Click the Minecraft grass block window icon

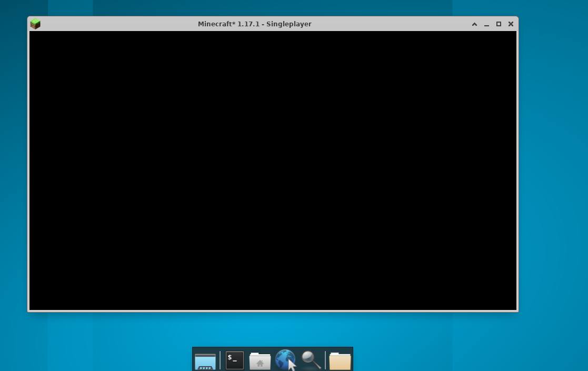[35, 24]
